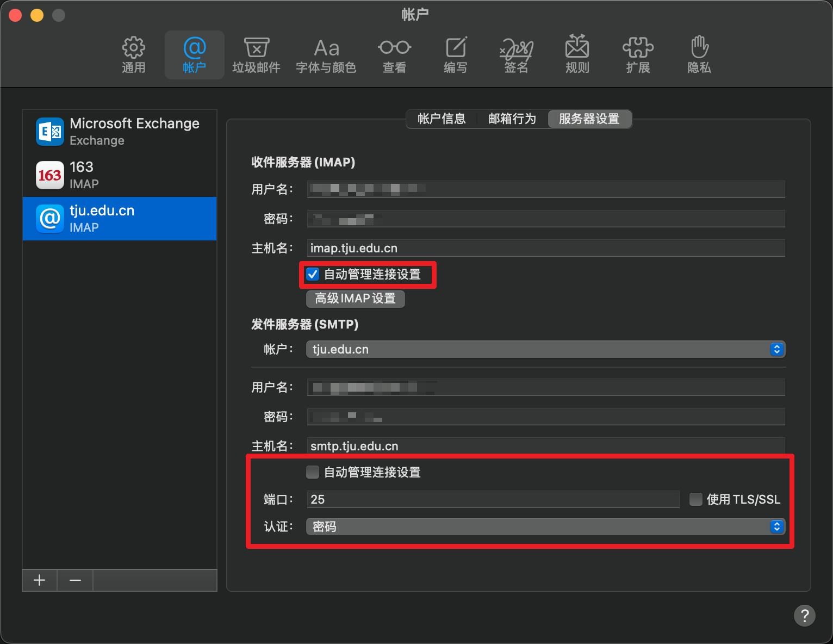Open the 字体与颜色 fonts and colors pane
Image resolution: width=833 pixels, height=644 pixels.
point(326,55)
